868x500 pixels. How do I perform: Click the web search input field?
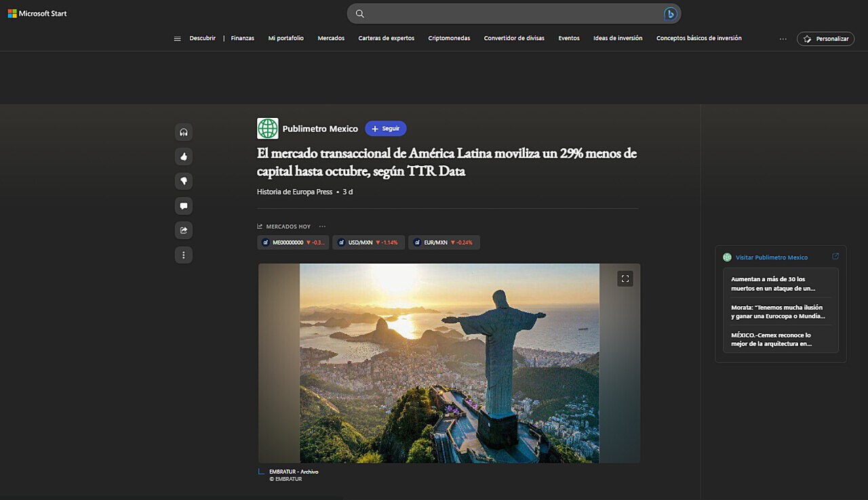coord(514,14)
